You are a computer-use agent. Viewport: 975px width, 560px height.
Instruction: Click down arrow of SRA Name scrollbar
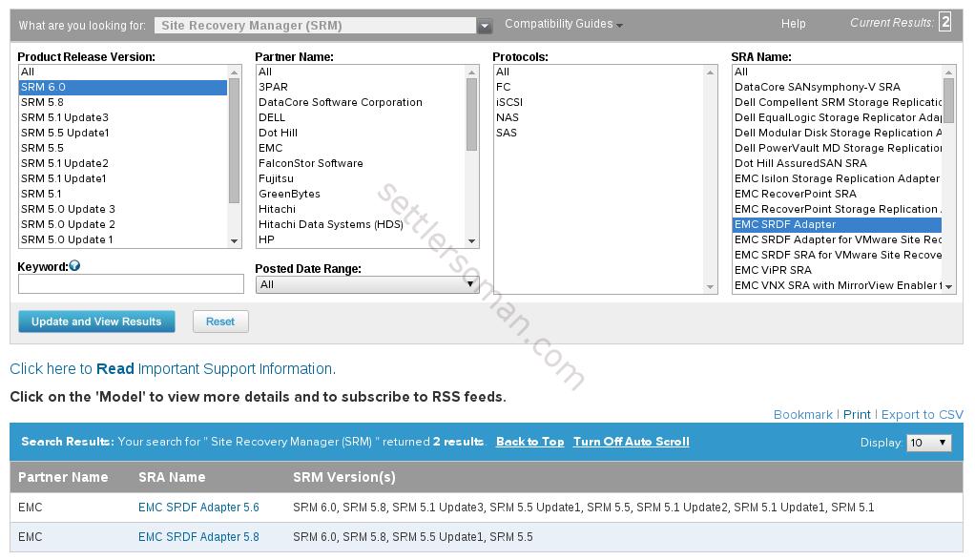pyautogui.click(x=948, y=286)
